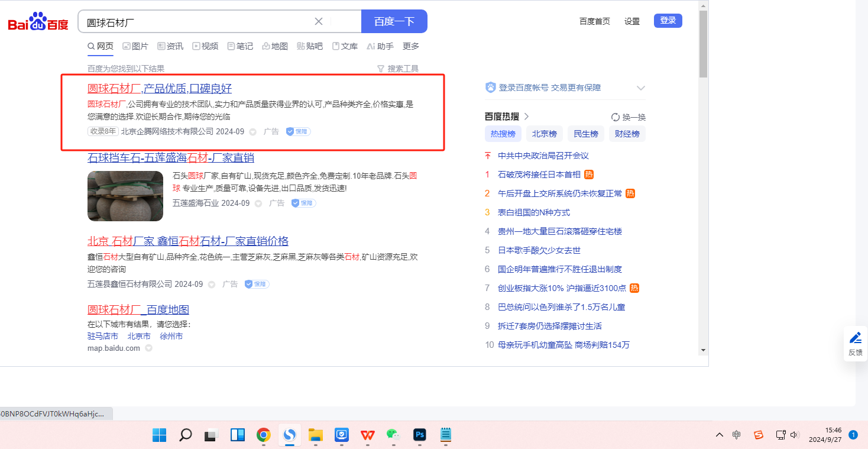Refresh hot searches with 换一换
The width and height of the screenshot is (868, 449).
(x=628, y=117)
